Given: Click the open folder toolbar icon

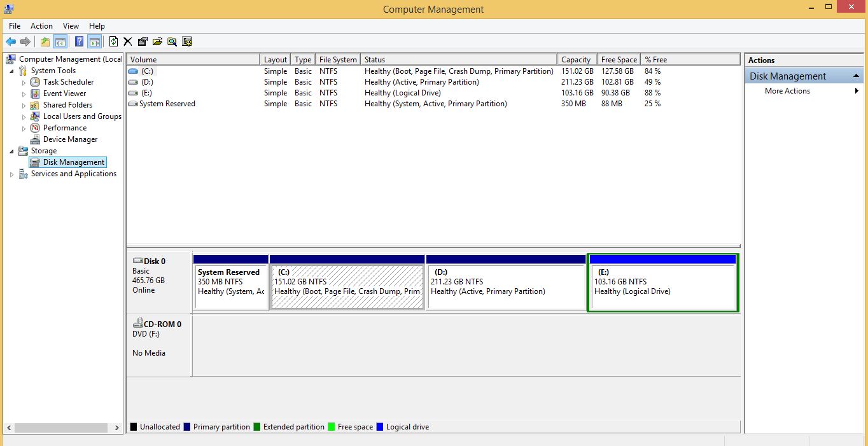Looking at the screenshot, I should coord(157,42).
